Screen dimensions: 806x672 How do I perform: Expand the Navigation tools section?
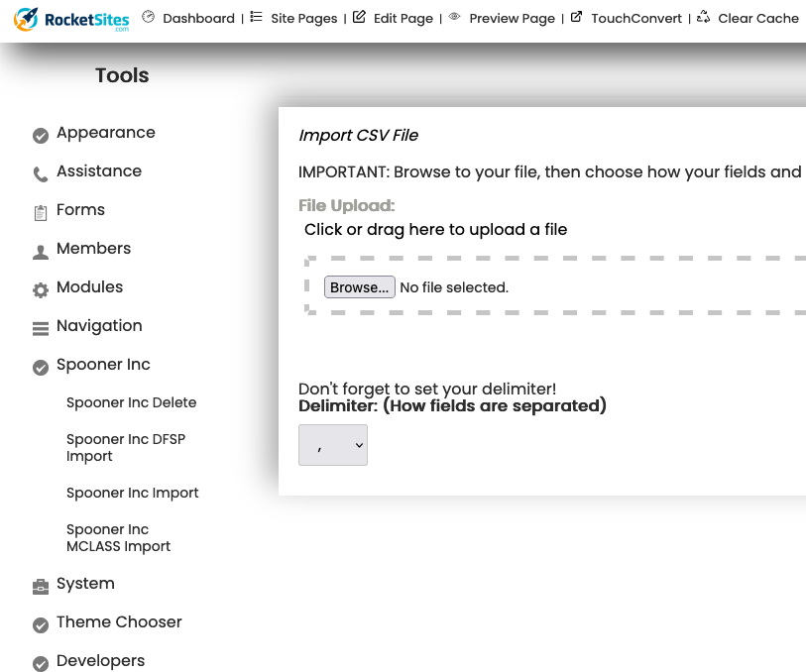tap(99, 326)
